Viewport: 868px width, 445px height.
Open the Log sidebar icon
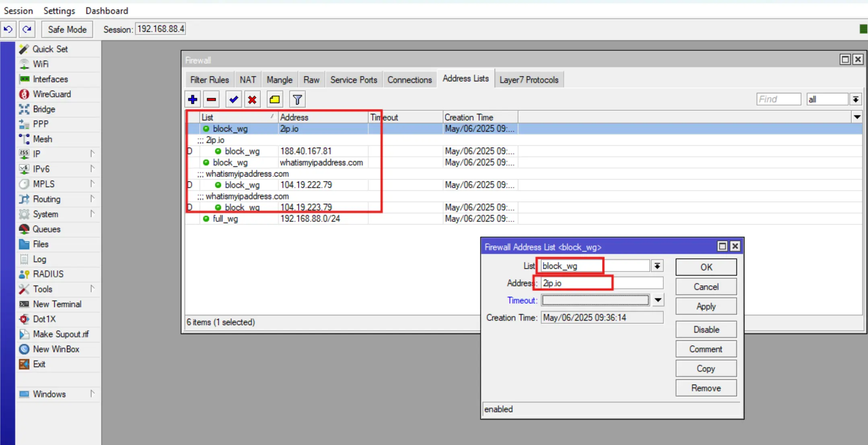[x=24, y=259]
